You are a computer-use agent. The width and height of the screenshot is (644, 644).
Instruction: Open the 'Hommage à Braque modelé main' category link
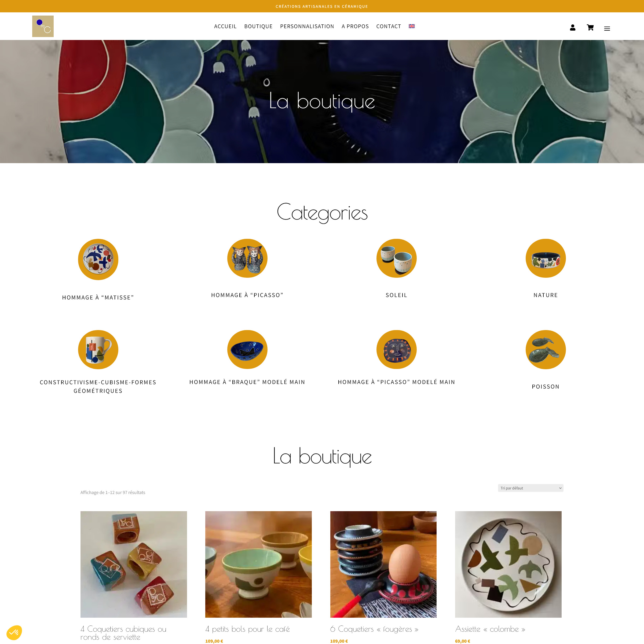click(247, 382)
